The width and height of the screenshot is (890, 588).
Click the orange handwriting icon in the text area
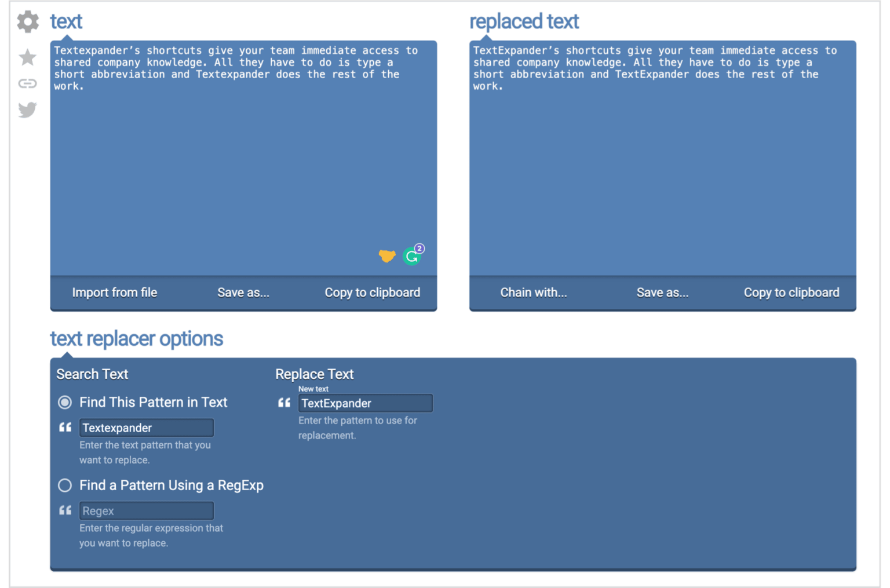(386, 255)
